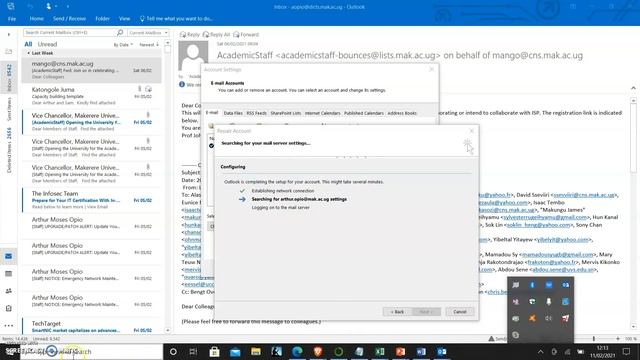
Task: Click the chris.be email link
Action: coord(497,292)
